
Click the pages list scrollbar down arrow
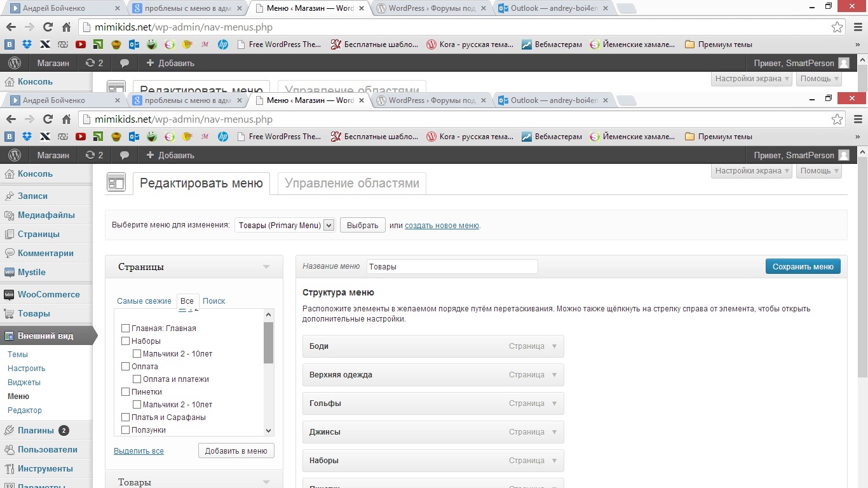tap(268, 430)
